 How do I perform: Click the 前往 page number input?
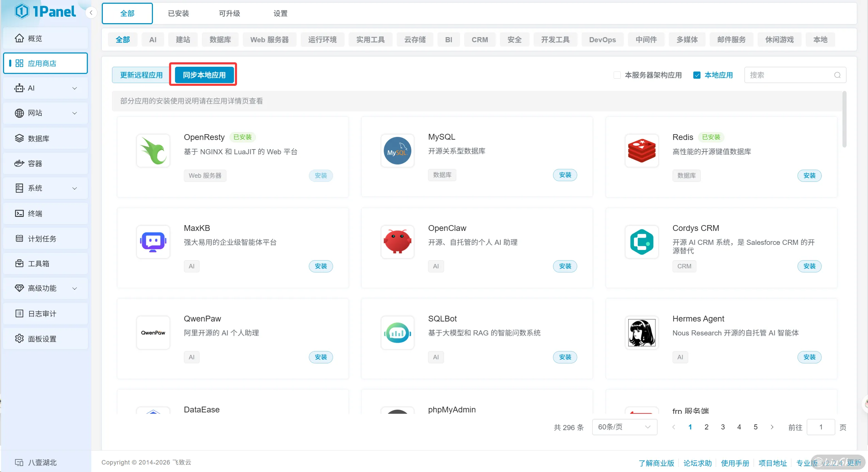point(821,427)
